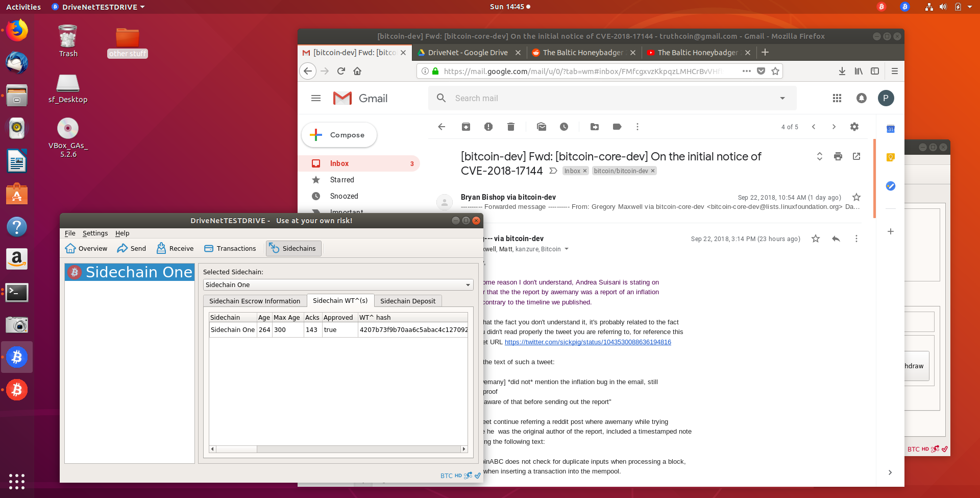Open the Starred folder in Gmail
This screenshot has height=498, width=980.
342,180
